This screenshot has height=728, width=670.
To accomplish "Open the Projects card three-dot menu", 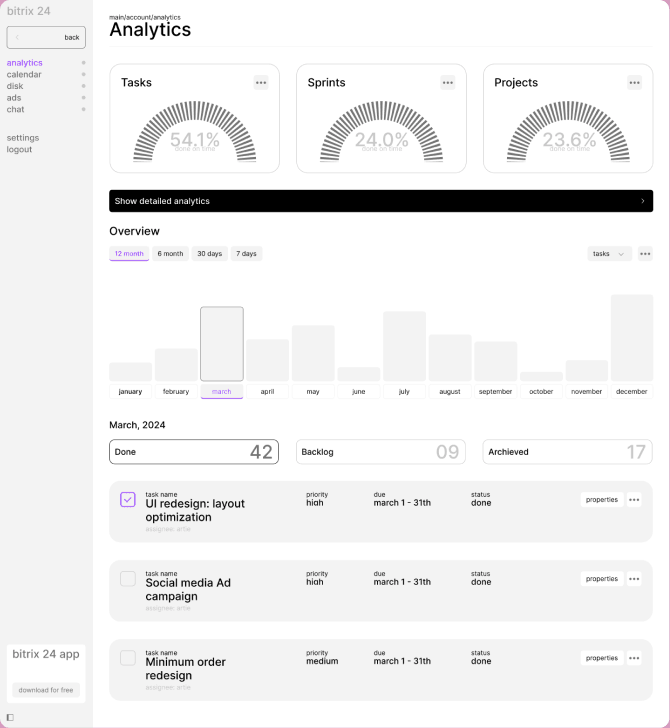I will [634, 83].
